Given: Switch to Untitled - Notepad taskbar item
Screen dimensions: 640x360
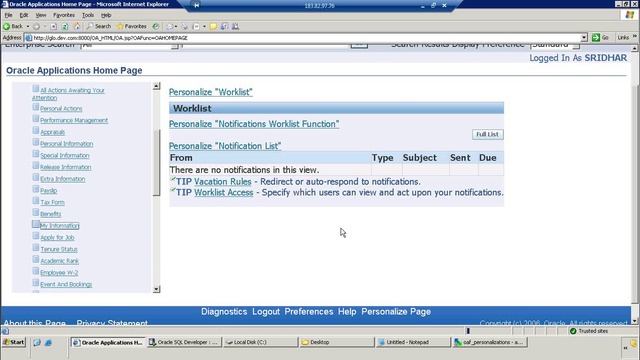Looking at the screenshot, I should point(413,342).
